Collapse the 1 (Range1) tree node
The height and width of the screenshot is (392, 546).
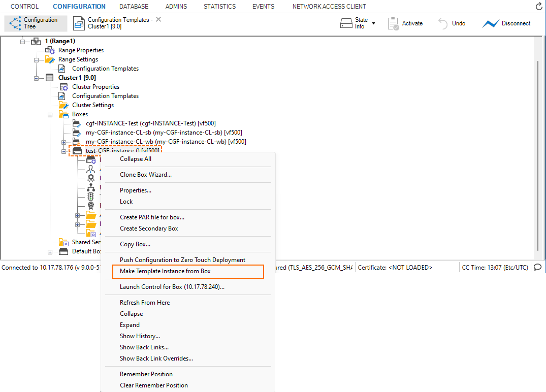pos(23,42)
